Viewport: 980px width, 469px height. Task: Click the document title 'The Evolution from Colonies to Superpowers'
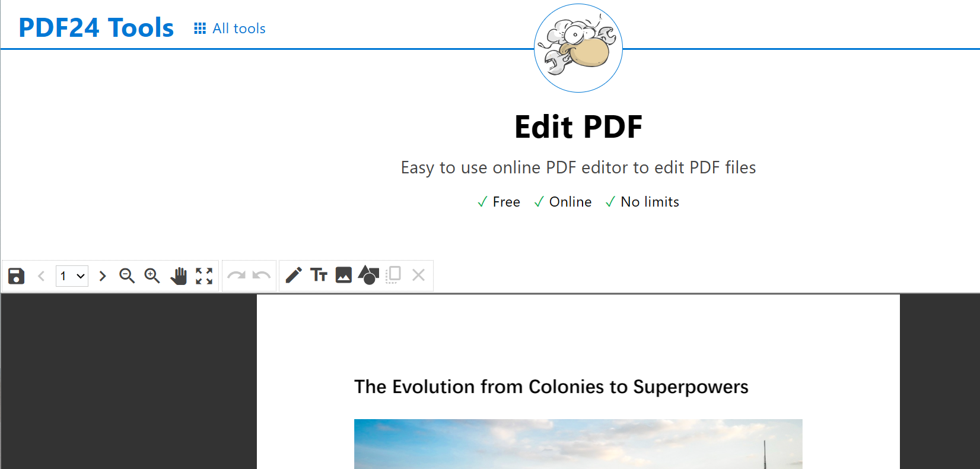[x=551, y=387]
